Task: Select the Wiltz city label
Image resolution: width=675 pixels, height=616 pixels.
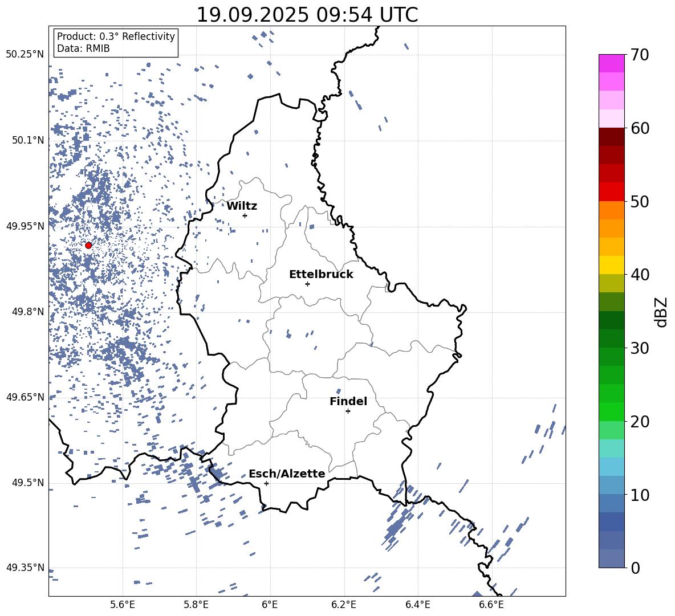Action: (x=242, y=206)
